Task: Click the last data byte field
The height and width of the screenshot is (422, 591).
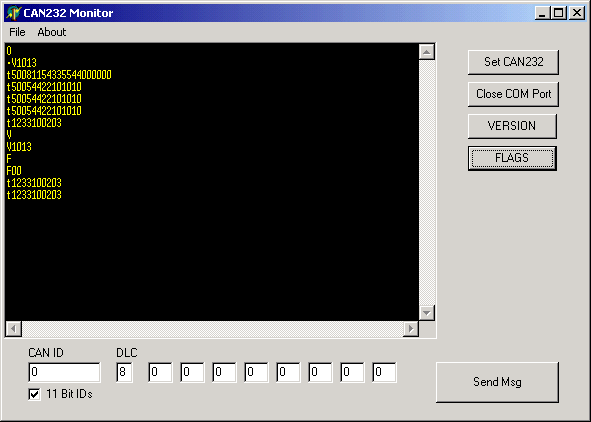Action: (x=384, y=372)
